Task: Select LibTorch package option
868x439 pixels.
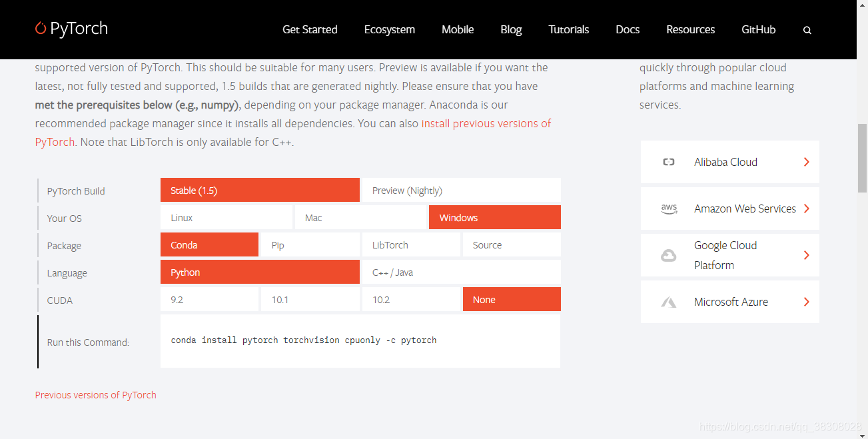Action: (411, 244)
